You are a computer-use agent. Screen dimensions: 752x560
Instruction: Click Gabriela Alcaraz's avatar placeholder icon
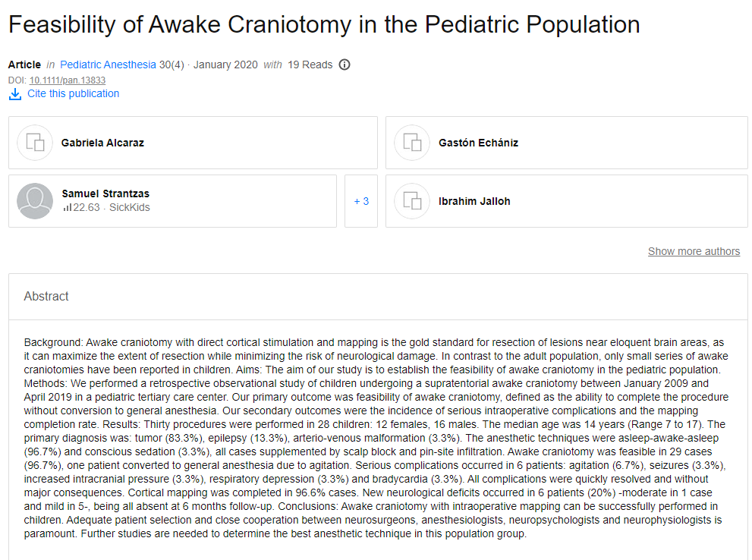(35, 143)
